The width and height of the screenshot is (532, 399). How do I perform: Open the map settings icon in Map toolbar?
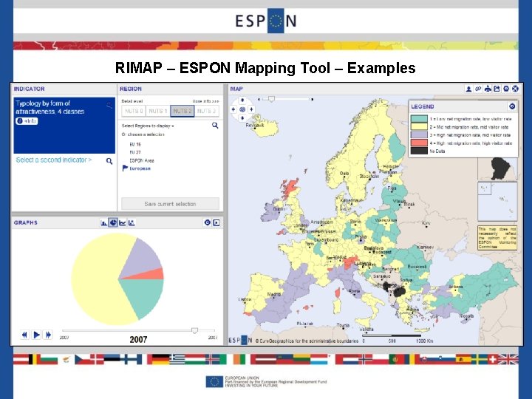coord(506,89)
